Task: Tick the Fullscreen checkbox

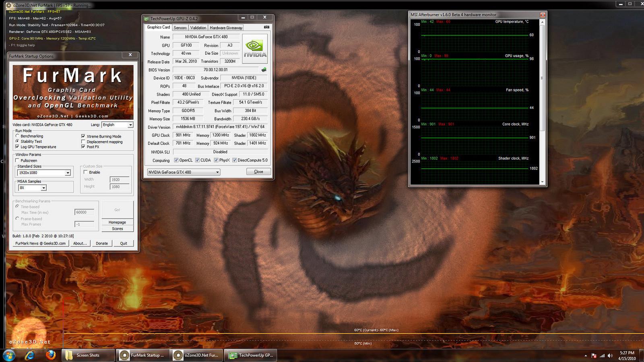Action: [17, 160]
